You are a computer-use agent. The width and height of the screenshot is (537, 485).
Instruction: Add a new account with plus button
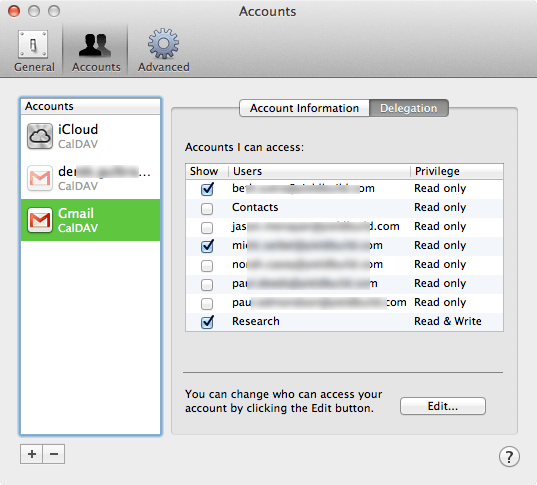(x=32, y=454)
